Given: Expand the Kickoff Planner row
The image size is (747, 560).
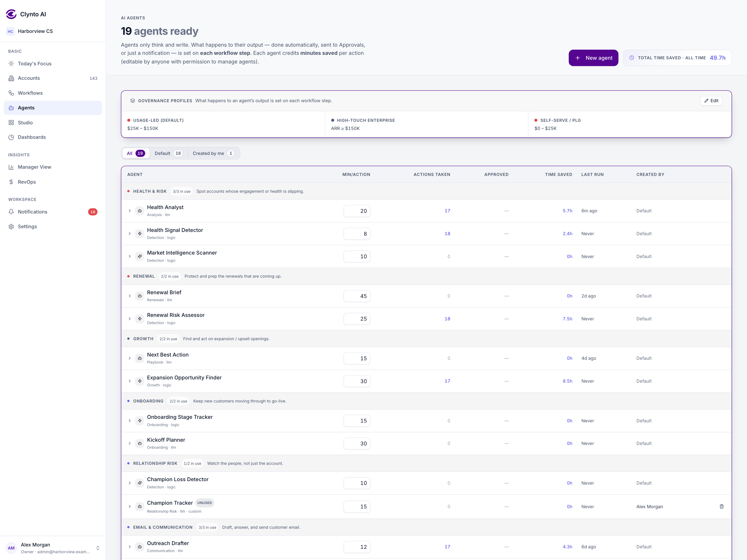Looking at the screenshot, I should (x=130, y=444).
